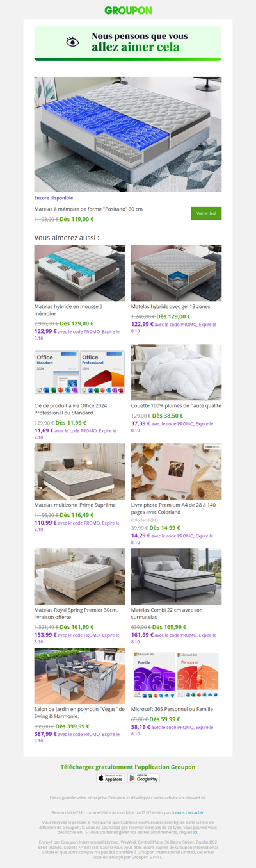Click the "Matelas à mémoire de forme Positano" title
256x868 pixels.
pyautogui.click(x=88, y=209)
